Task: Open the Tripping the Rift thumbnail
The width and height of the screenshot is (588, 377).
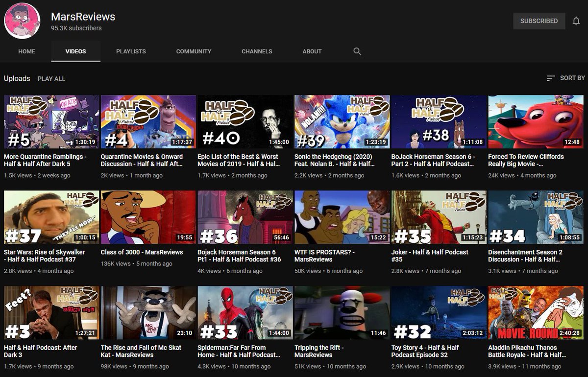Action: pyautogui.click(x=342, y=312)
